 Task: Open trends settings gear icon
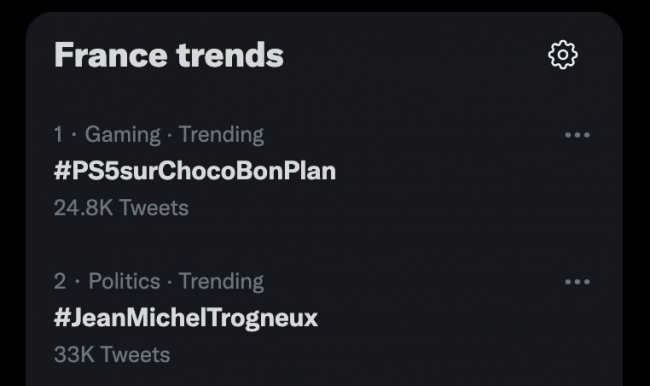563,55
